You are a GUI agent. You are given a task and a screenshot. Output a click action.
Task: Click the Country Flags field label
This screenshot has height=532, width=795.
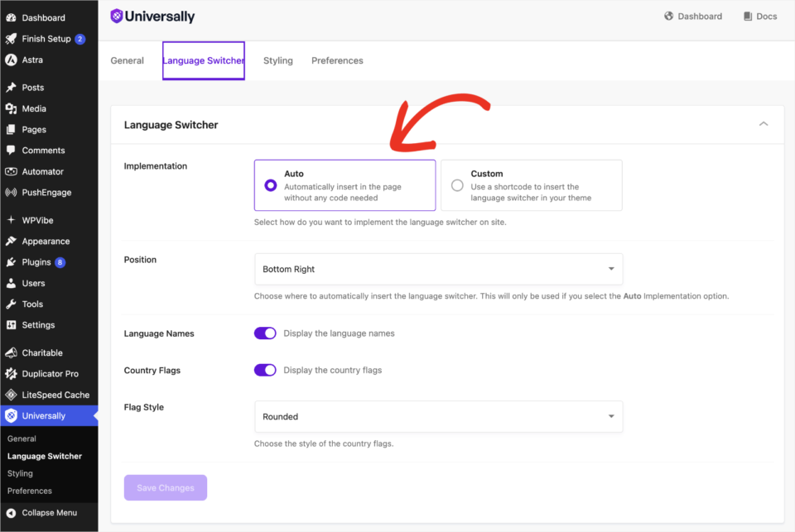[x=152, y=371]
